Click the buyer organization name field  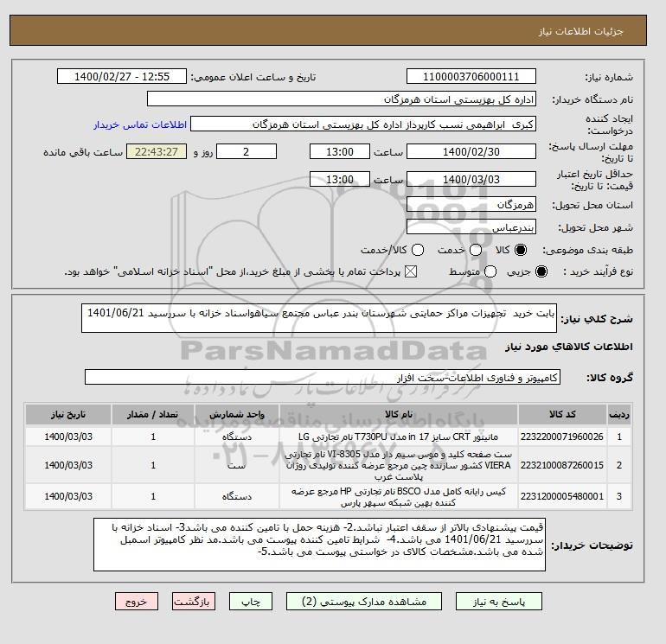point(342,99)
